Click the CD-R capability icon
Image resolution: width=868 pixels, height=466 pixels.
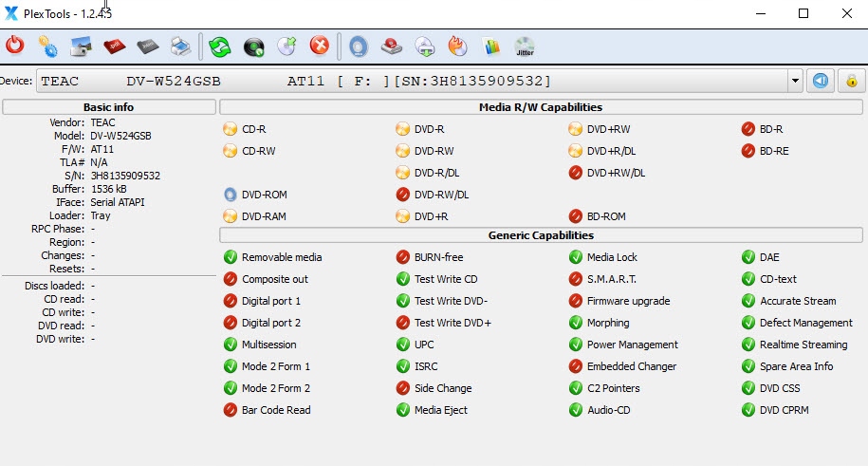pyautogui.click(x=230, y=129)
